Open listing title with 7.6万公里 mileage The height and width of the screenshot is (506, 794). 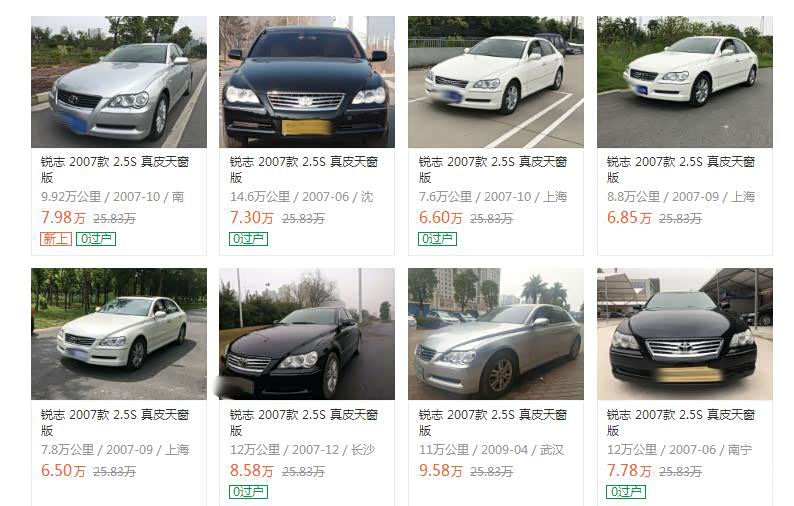pyautogui.click(x=493, y=170)
